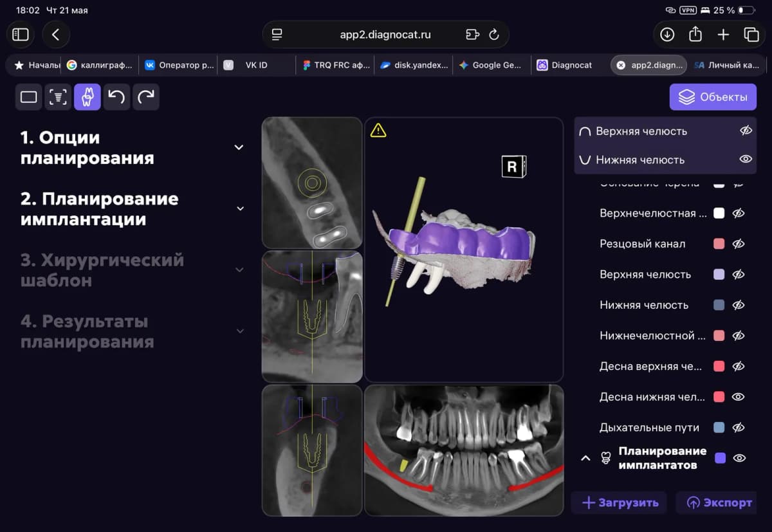Tap the share icon
This screenshot has width=772, height=532.
[x=695, y=35]
